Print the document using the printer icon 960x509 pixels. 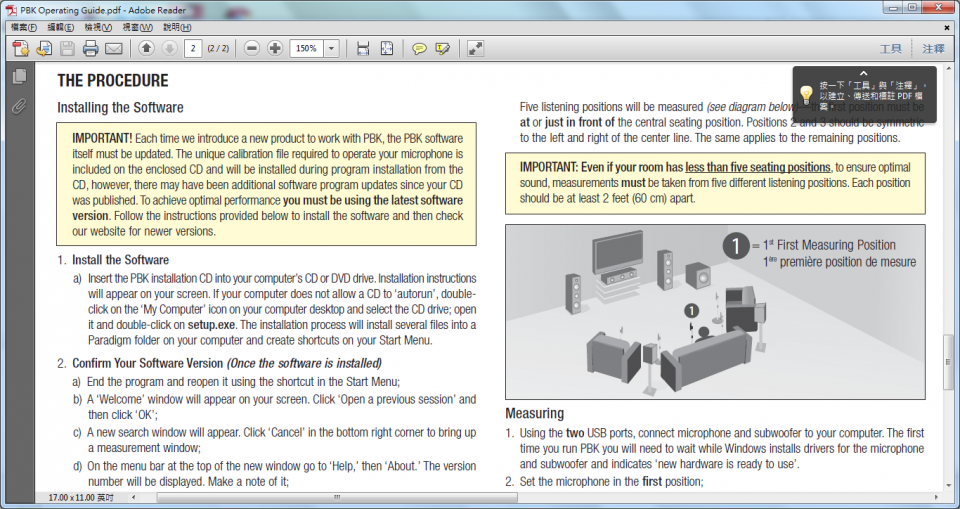point(91,48)
